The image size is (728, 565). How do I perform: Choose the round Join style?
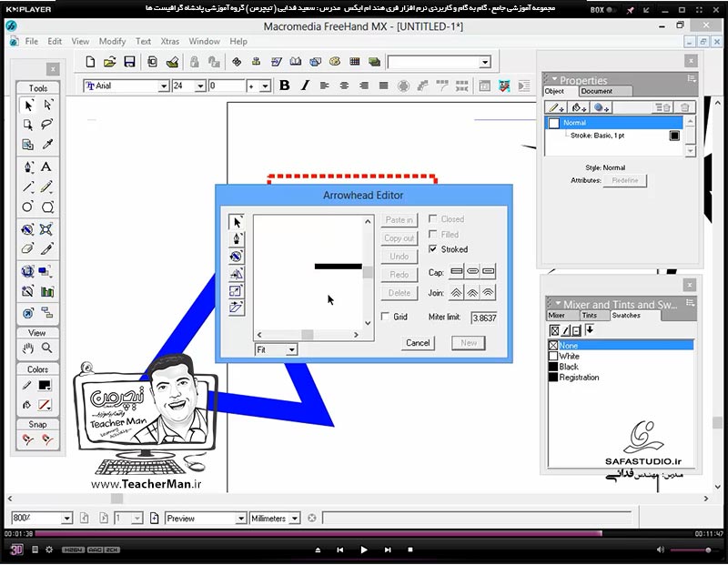(472, 292)
